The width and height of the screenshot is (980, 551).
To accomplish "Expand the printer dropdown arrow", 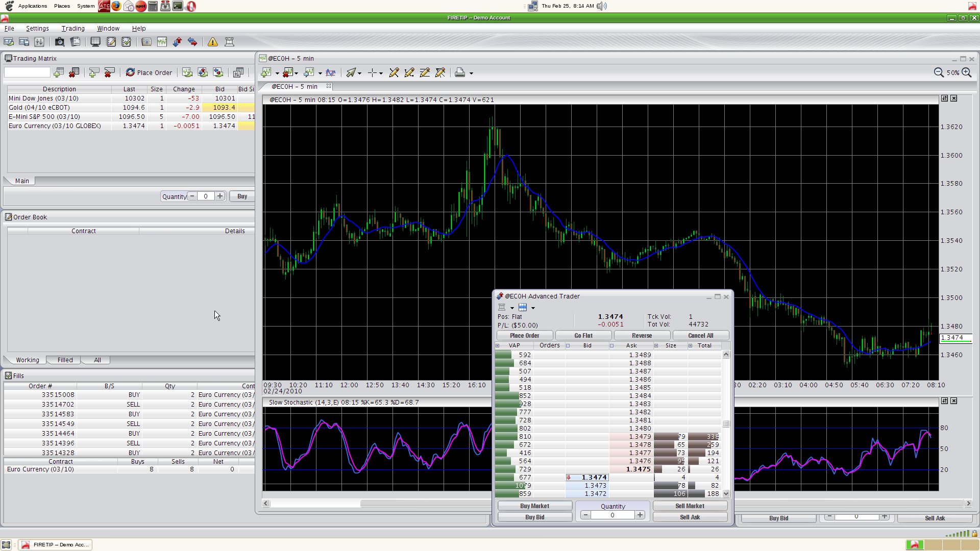I will 471,73.
